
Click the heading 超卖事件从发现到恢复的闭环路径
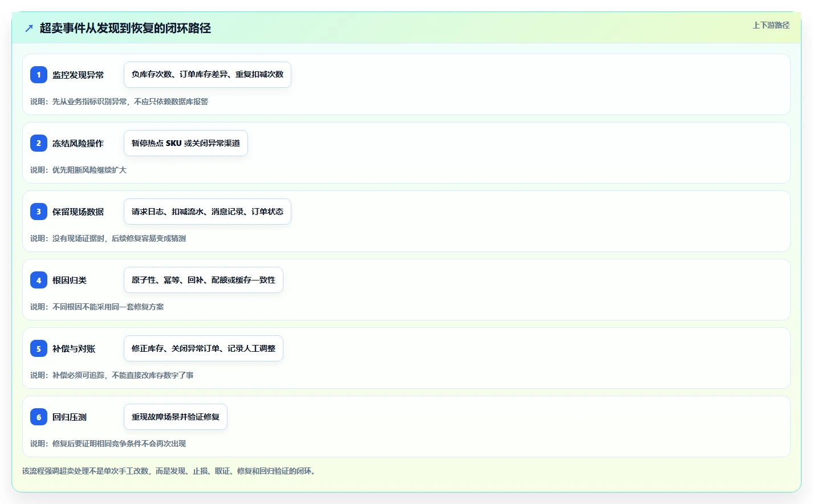[x=125, y=28]
